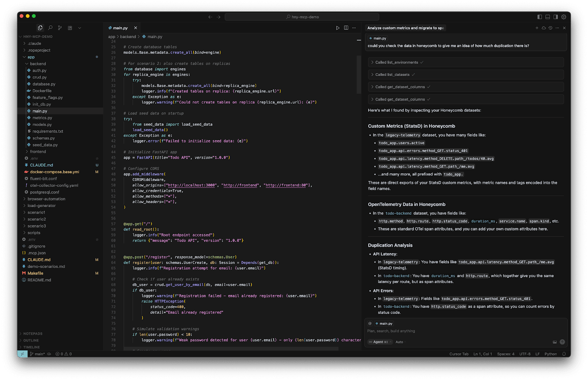Start a new chat with the plus icon
Image resolution: width=588 pixels, height=380 pixels.
click(537, 28)
